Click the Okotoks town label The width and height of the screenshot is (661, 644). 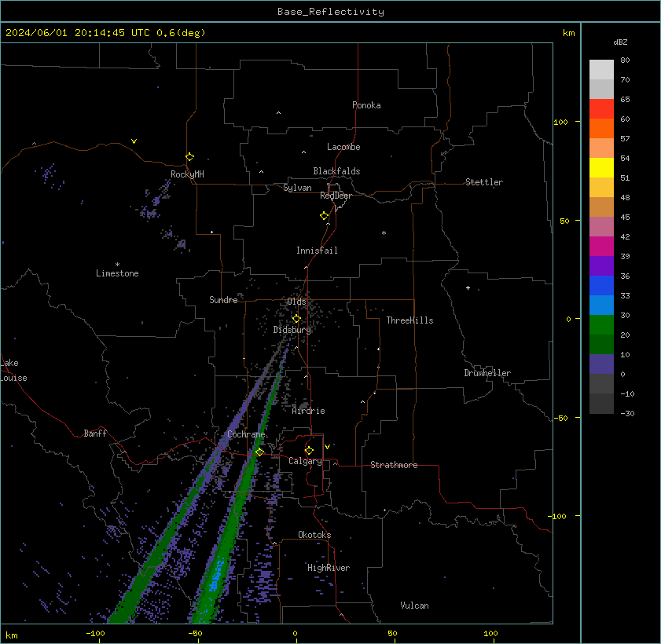[314, 535]
